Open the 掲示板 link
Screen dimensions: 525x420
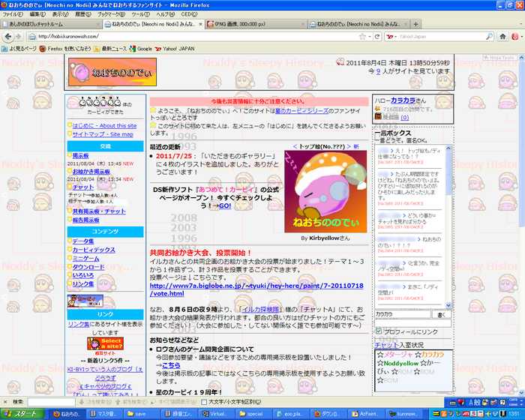pyautogui.click(x=81, y=155)
